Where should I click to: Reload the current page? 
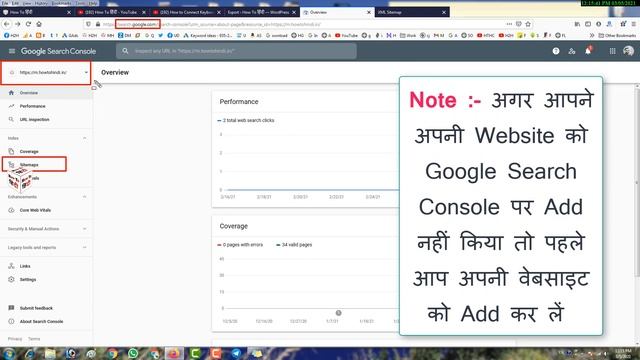tap(28, 24)
